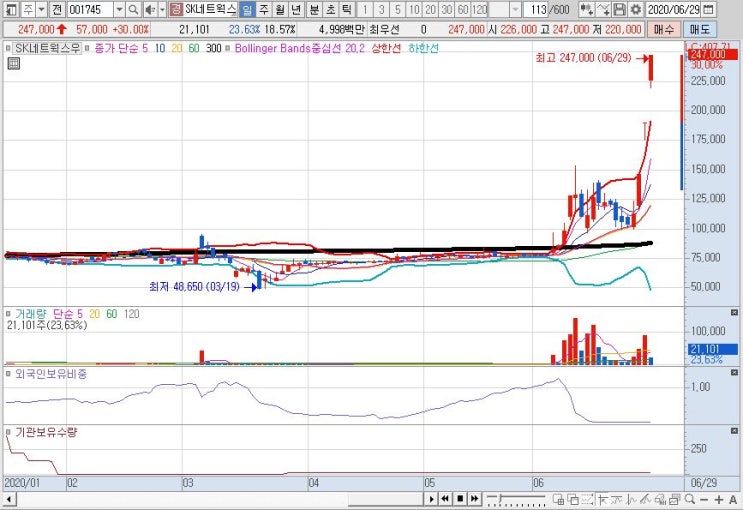
Task: Toggle the left panel icon in the toolbar
Action: pos(11,9)
